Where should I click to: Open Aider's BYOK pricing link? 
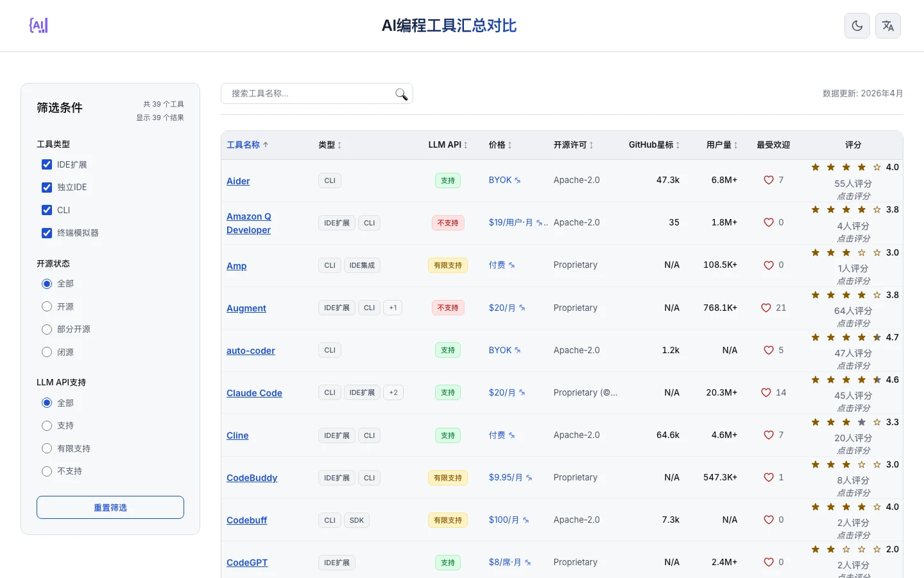point(505,180)
